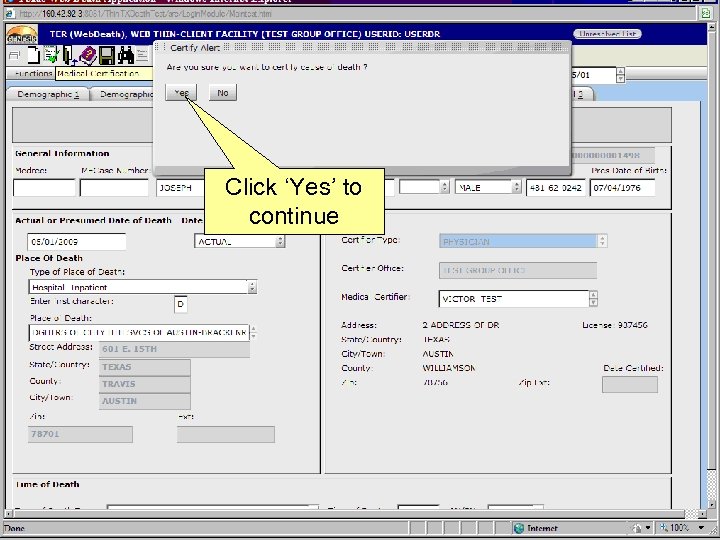Click the validate checkmark document icon
720x540 pixels.
coord(51,55)
